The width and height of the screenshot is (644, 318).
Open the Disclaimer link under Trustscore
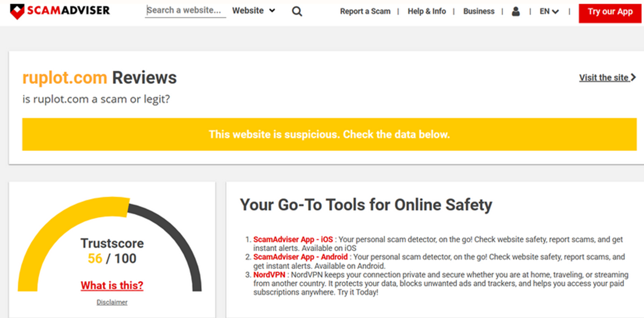(x=112, y=302)
